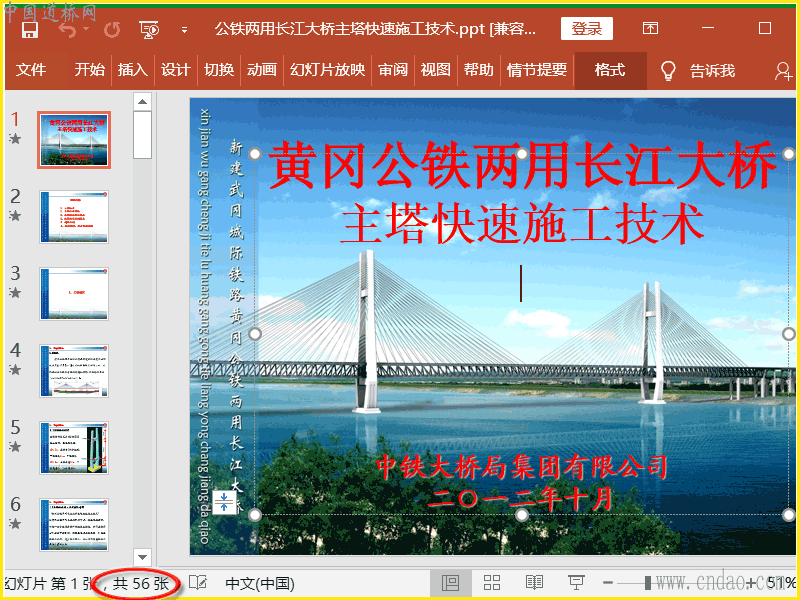Click the 登录 sign-in button
This screenshot has height=600, width=800.
587,29
